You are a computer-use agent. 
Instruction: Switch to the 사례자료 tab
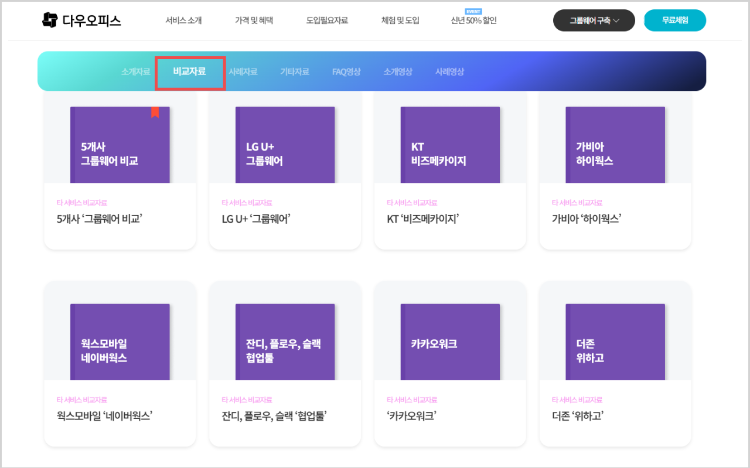point(243,72)
